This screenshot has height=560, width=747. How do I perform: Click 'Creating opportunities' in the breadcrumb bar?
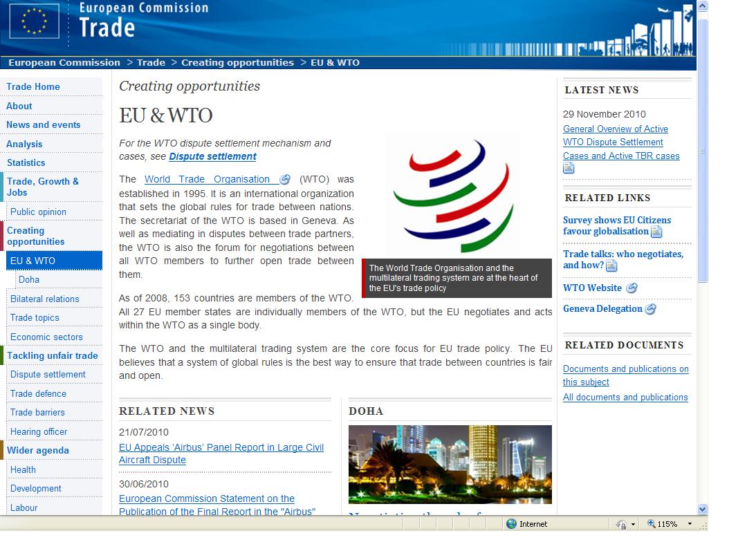[237, 63]
